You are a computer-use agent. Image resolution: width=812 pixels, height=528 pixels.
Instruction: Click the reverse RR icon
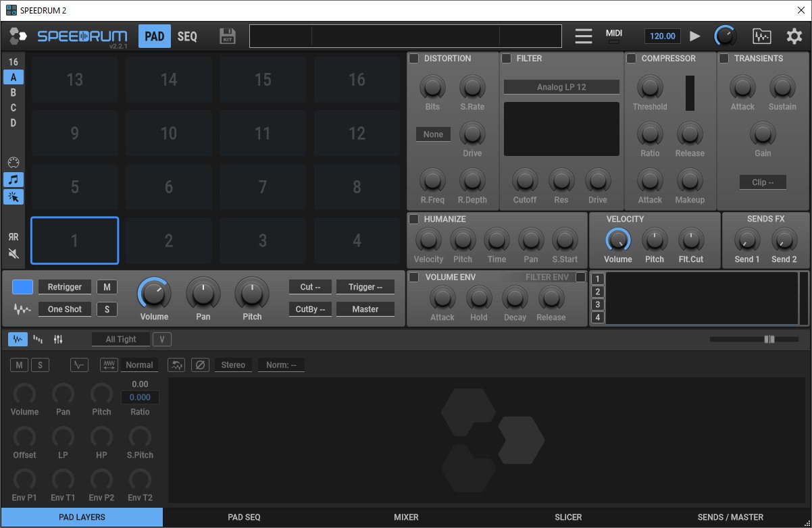coord(14,237)
